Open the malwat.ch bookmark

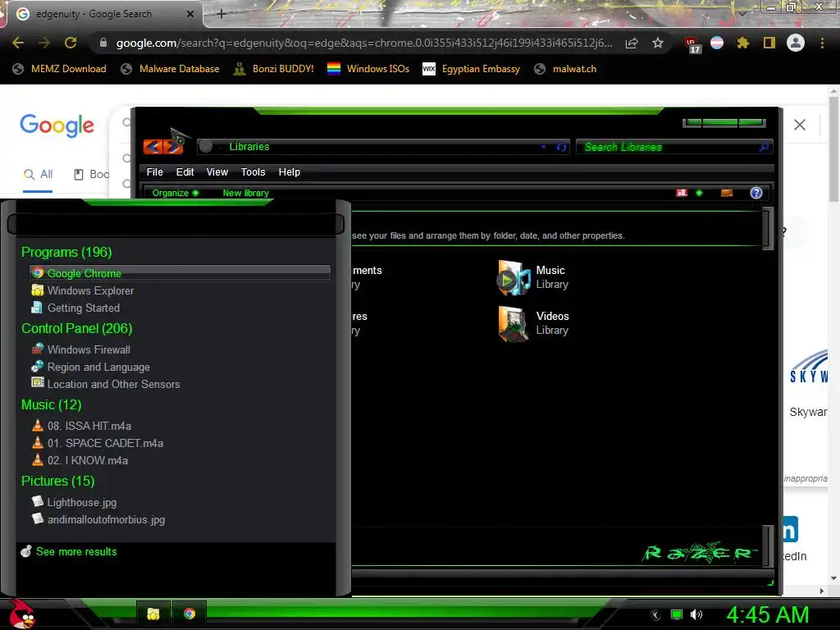point(566,69)
